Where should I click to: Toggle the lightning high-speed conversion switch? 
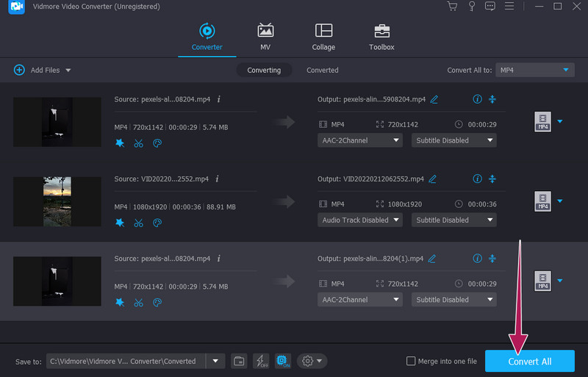tap(261, 361)
